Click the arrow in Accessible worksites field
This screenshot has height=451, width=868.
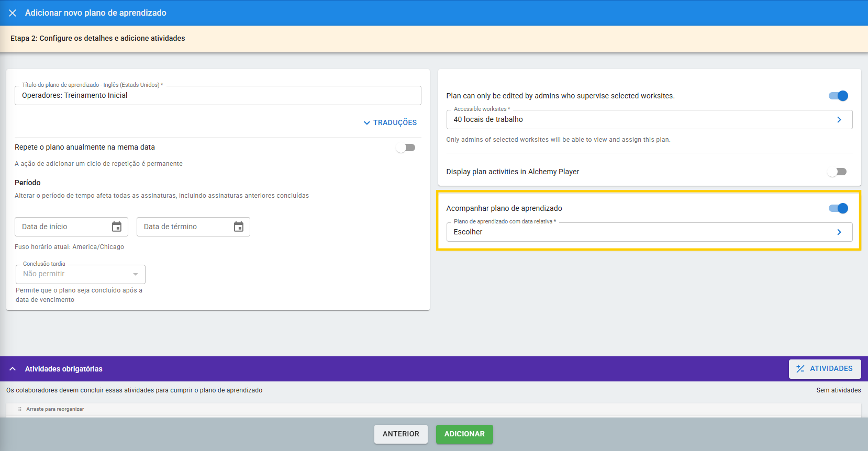point(839,120)
